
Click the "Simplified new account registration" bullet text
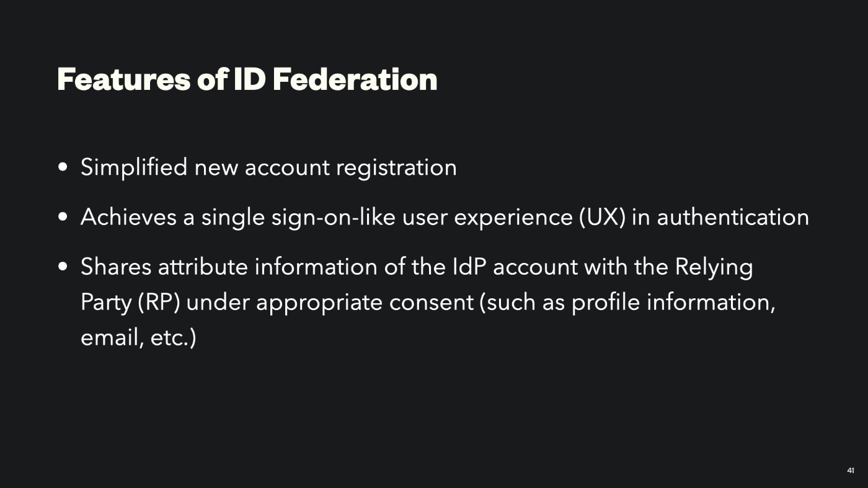click(x=268, y=167)
